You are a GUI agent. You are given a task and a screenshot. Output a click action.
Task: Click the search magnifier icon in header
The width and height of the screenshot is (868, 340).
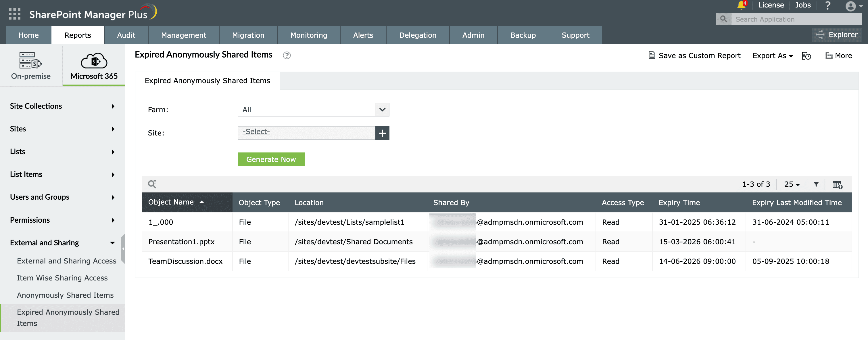(x=723, y=19)
